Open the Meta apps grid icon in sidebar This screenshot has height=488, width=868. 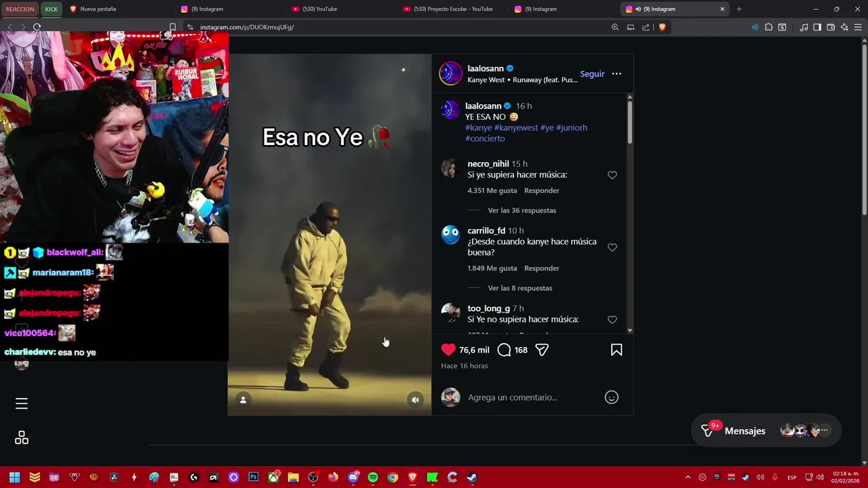point(22,438)
